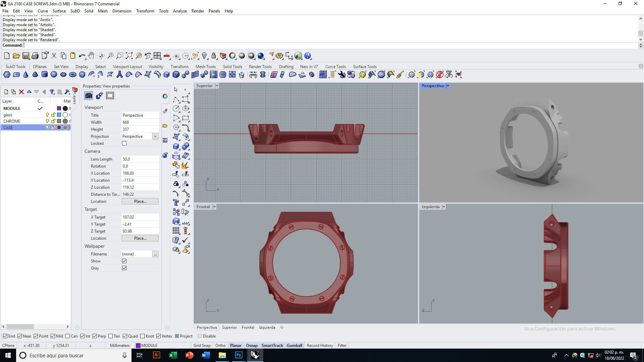Select the Pan hand tool
Image resolution: width=644 pixels, height=362 pixels.
tap(91, 56)
